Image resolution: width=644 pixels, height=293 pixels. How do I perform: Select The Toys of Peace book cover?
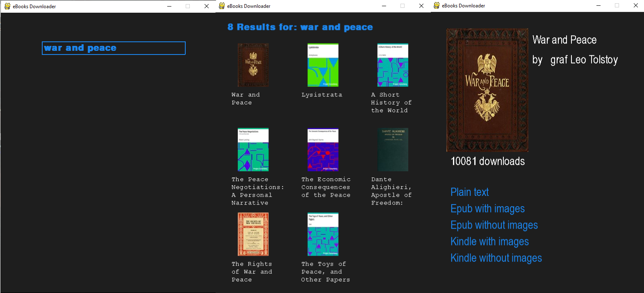coord(323,234)
